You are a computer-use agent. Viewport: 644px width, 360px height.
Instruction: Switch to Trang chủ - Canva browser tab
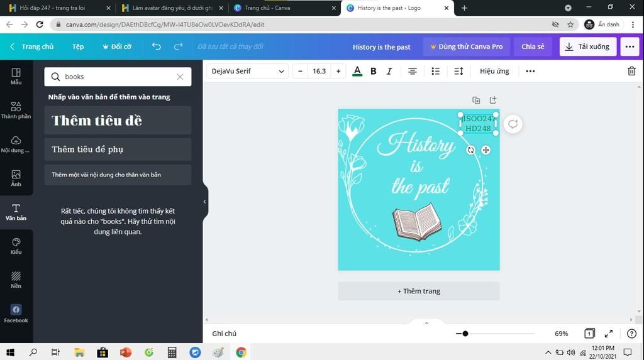click(x=284, y=8)
